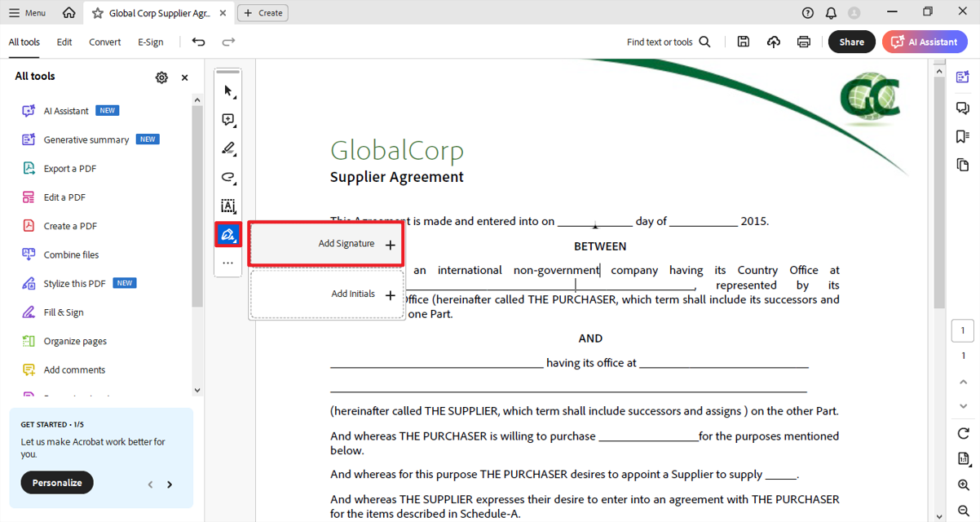
Task: Click Find text or tools search
Action: 669,42
